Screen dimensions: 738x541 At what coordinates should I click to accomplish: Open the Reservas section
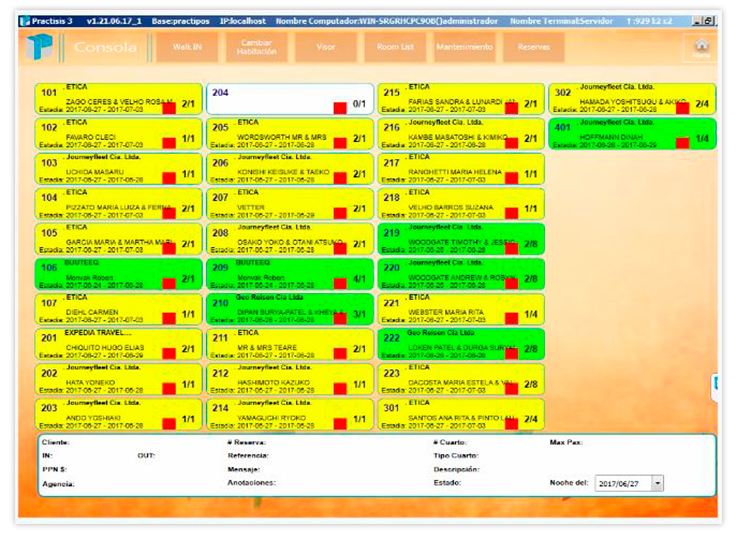[x=532, y=47]
